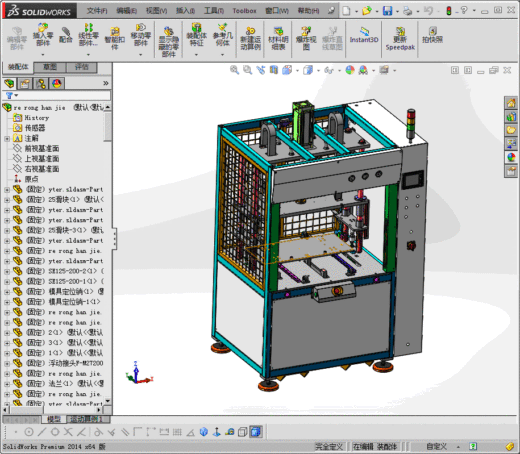Click the Save icon in title bar
Screen dimensions: 520x454
[x=387, y=11]
